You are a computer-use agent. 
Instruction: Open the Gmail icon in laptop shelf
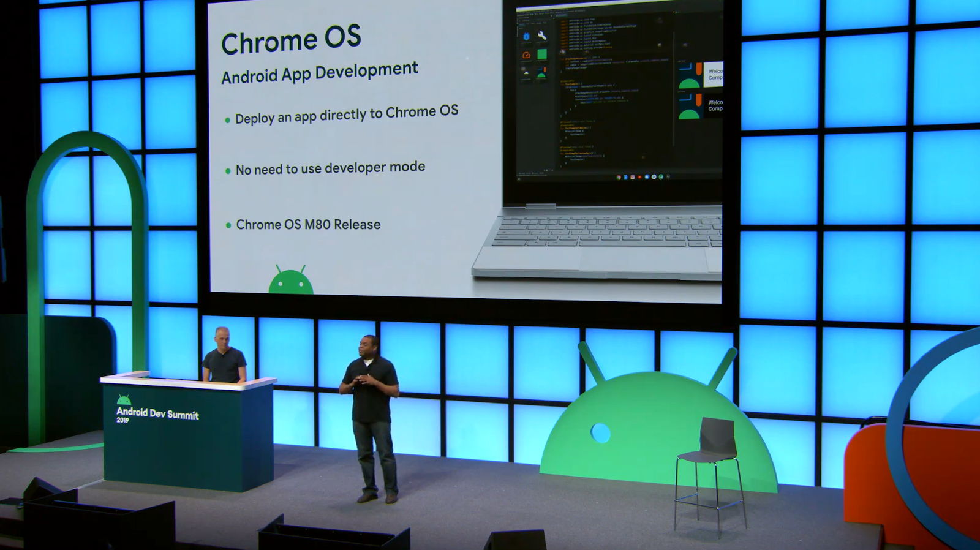633,177
